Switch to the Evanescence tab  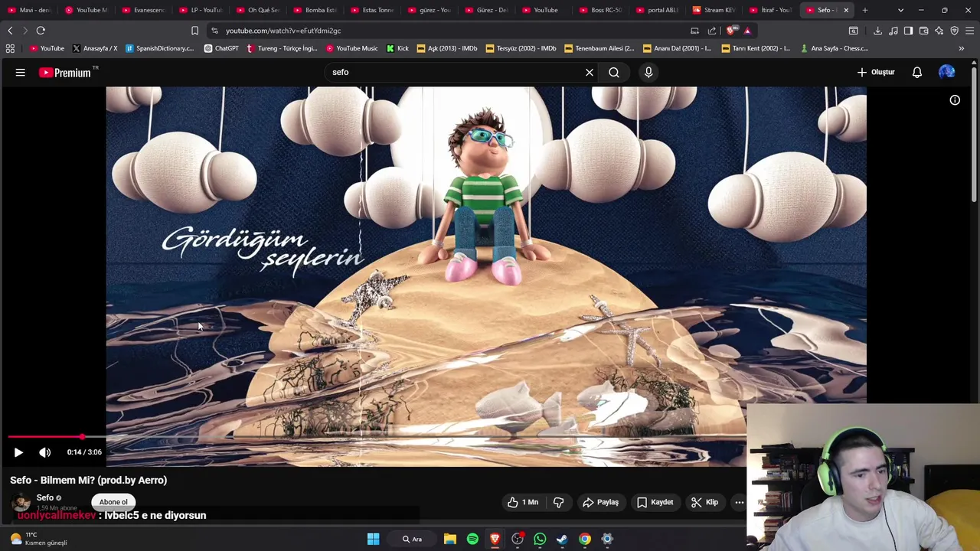[145, 10]
